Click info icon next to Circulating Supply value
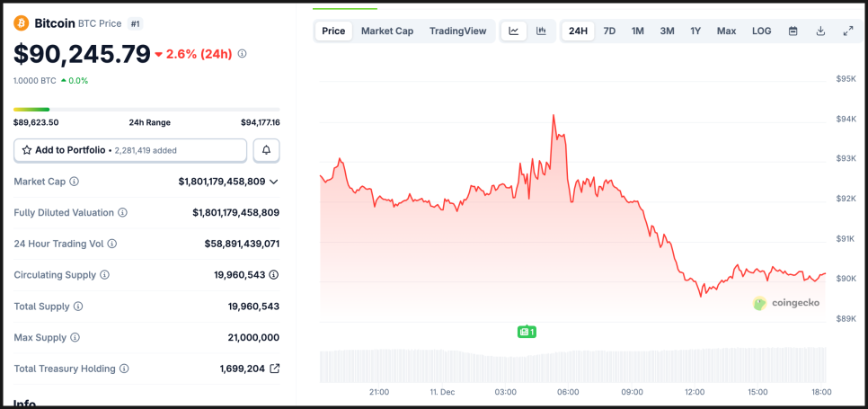 click(273, 275)
